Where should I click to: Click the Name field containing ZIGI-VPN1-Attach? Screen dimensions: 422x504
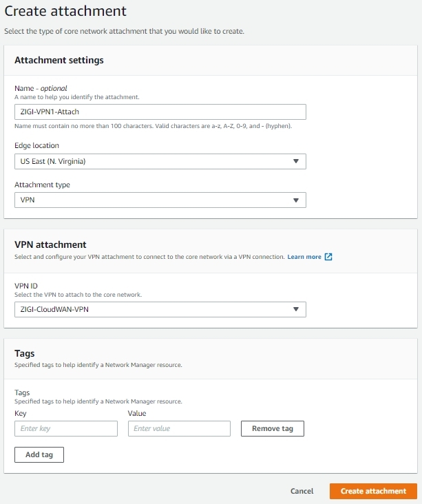160,112
